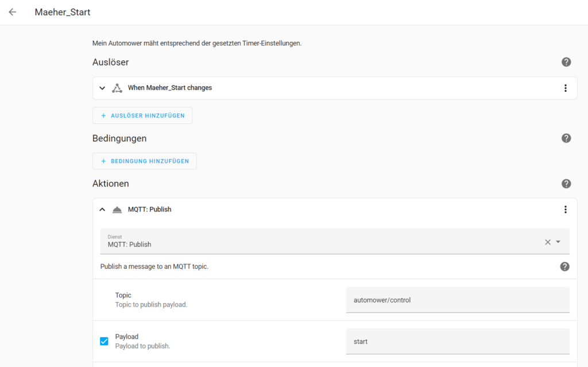Open three-dot menu of Maeher_Start trigger
Viewport: 588px width, 367px height.
[565, 88]
